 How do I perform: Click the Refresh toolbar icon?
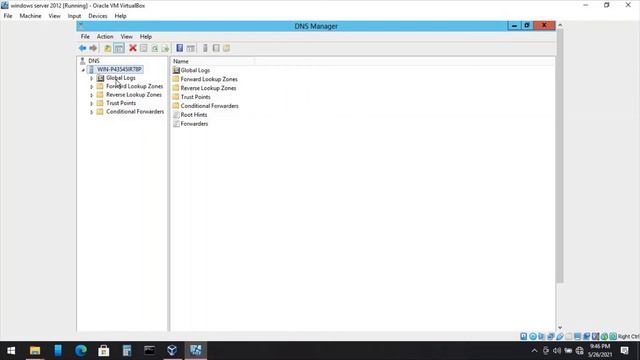pos(155,48)
